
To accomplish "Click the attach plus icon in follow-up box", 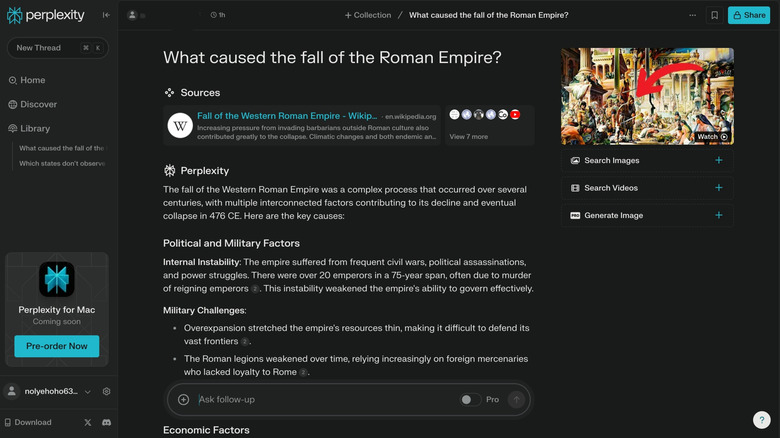I will (184, 399).
